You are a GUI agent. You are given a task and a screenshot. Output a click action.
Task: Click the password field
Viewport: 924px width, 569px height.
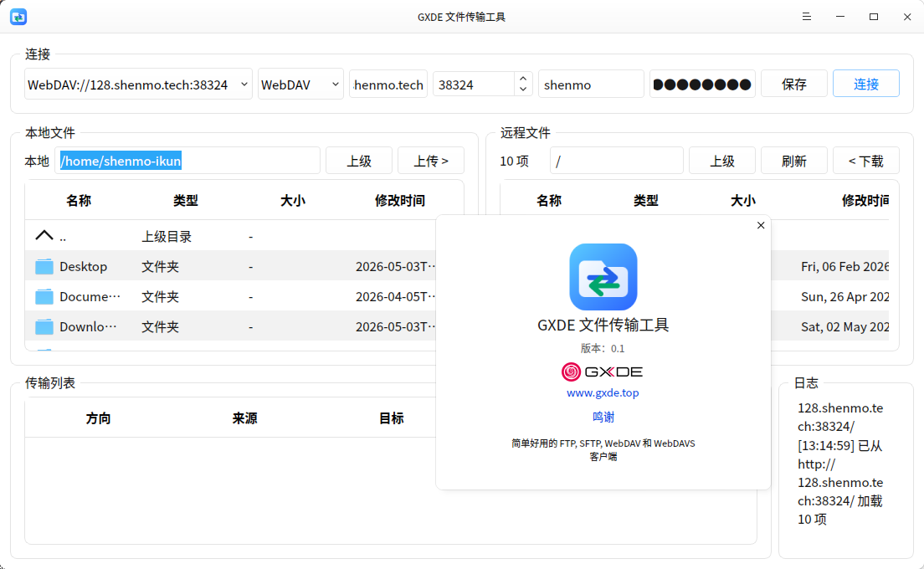pyautogui.click(x=702, y=85)
